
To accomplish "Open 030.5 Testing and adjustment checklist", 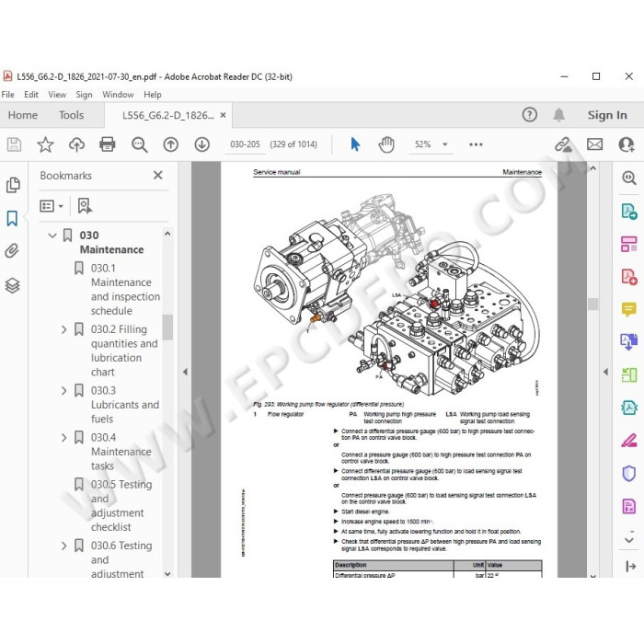I will click(121, 506).
